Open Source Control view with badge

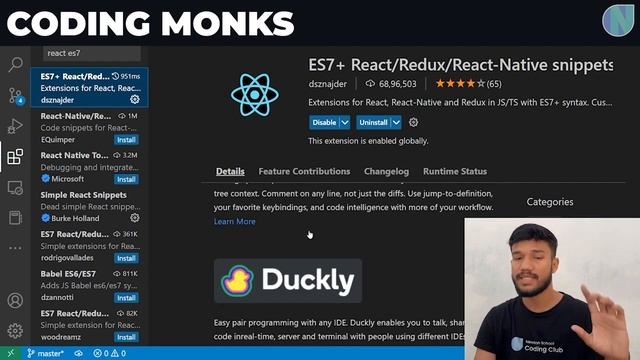tap(16, 96)
